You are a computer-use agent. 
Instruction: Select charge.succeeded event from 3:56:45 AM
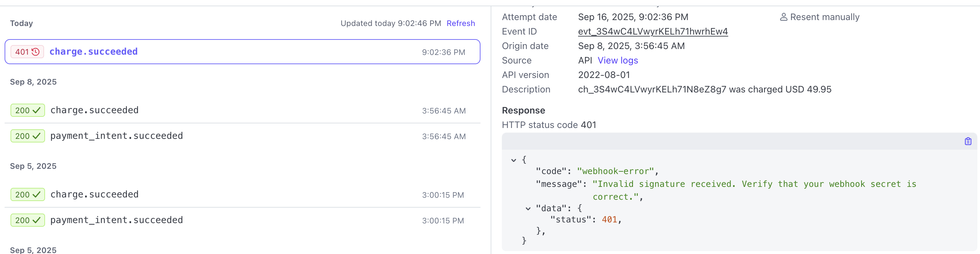point(242,111)
